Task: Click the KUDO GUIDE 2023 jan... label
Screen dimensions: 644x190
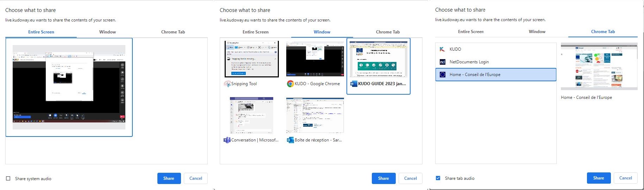Action: tap(382, 84)
